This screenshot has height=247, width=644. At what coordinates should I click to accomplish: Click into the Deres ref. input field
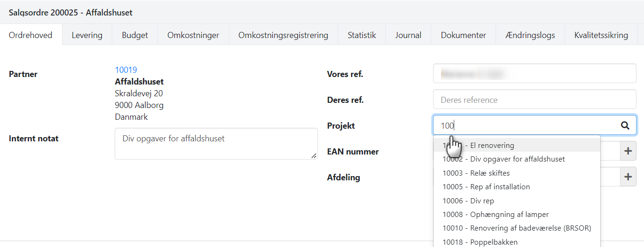pyautogui.click(x=535, y=100)
